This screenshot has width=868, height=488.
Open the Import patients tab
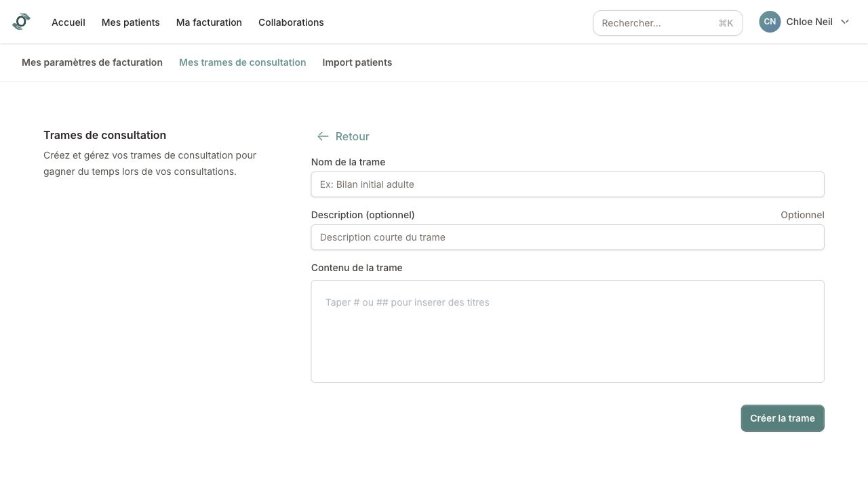(357, 62)
